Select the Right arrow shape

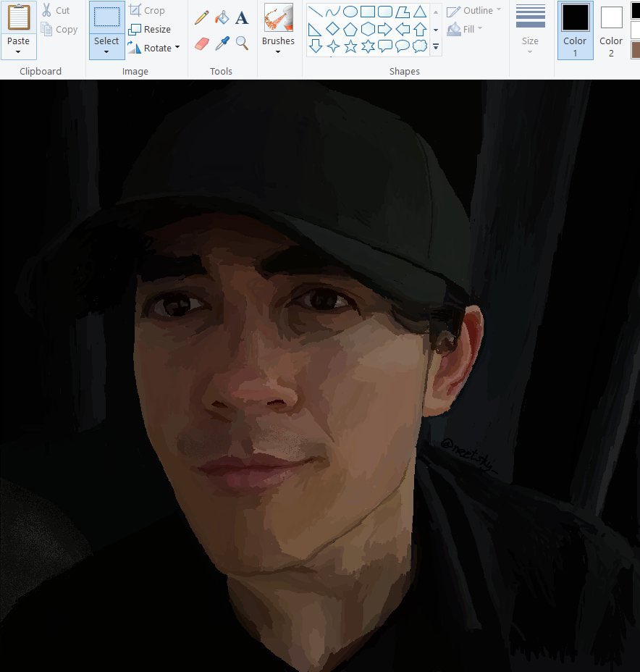click(x=385, y=29)
